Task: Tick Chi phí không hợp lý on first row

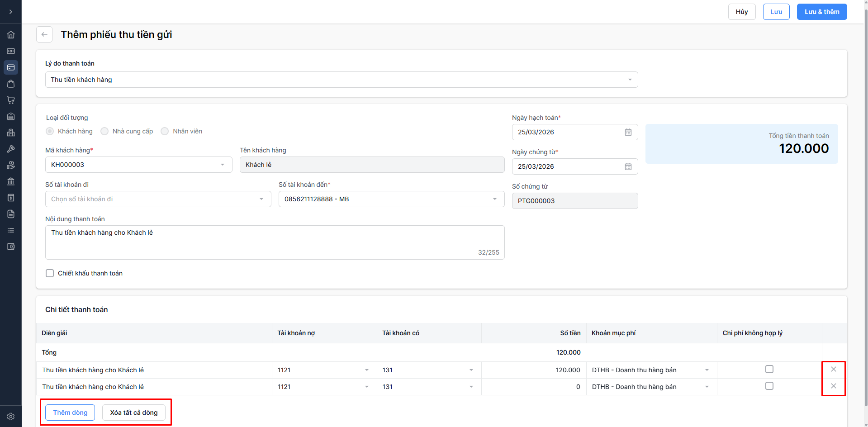Action: (x=769, y=370)
